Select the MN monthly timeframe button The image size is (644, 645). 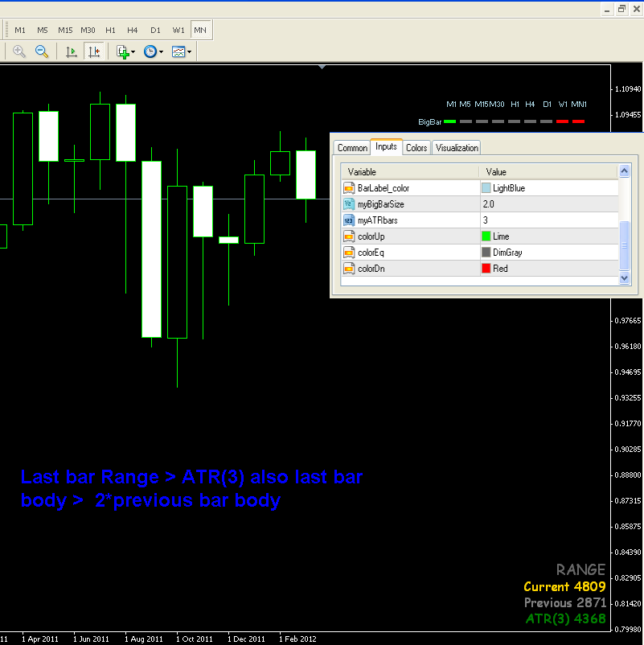[x=200, y=30]
